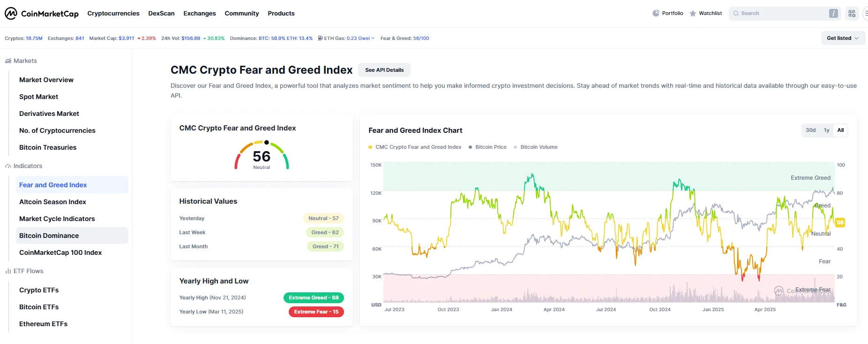868x344 pixels.
Task: Open the Exchanges menu
Action: [200, 13]
